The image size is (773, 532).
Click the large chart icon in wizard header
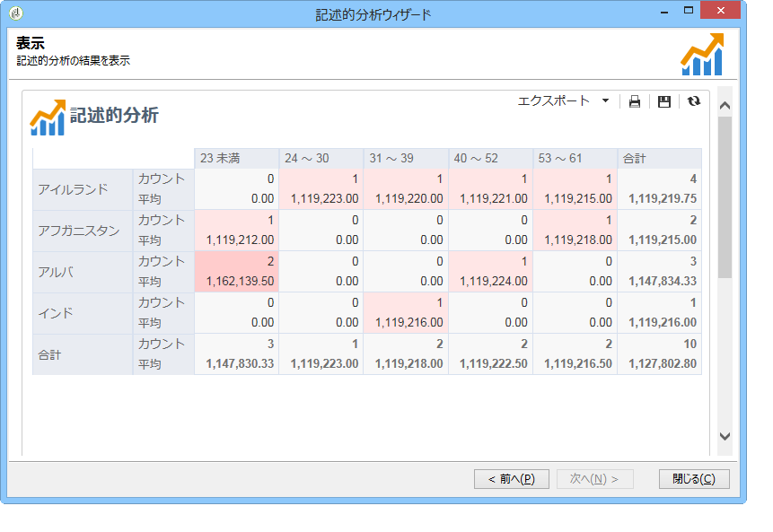pyautogui.click(x=702, y=54)
